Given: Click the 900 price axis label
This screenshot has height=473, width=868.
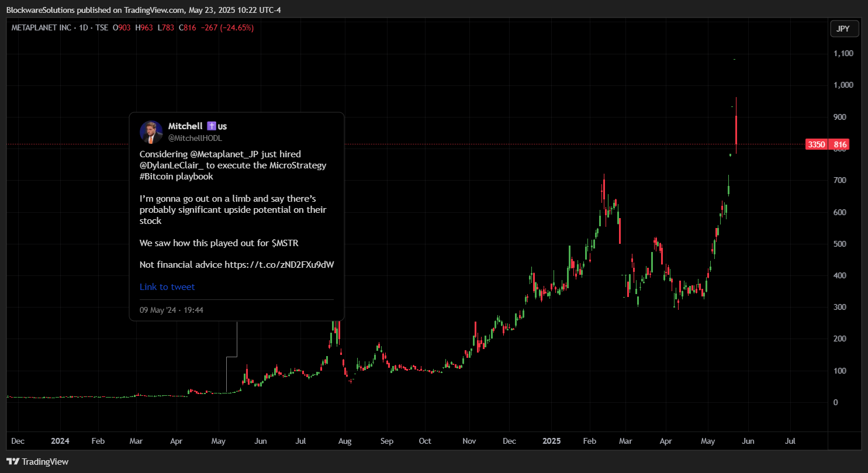Looking at the screenshot, I should (x=841, y=117).
